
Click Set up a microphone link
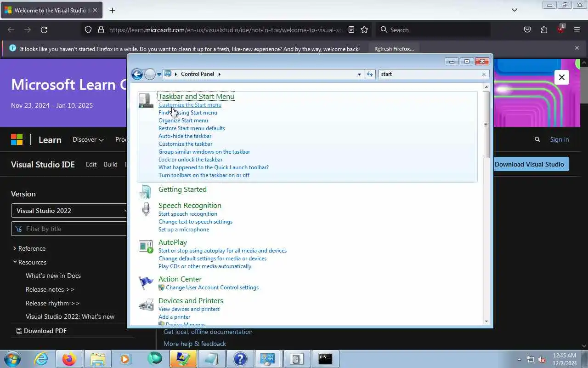click(184, 230)
